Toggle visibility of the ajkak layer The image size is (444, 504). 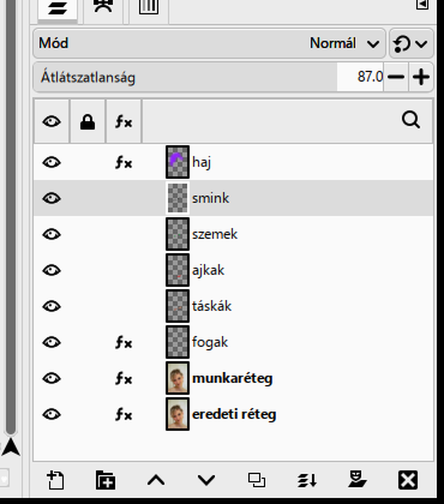click(52, 270)
